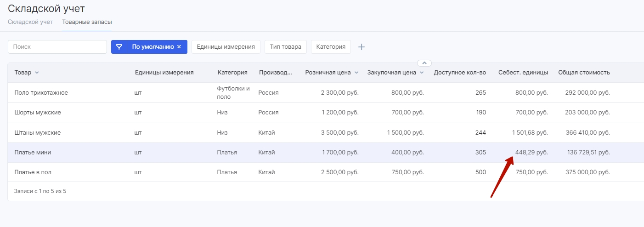The width and height of the screenshot is (644, 227).
Task: Switch to 'Складской учет' tab
Action: coord(30,22)
